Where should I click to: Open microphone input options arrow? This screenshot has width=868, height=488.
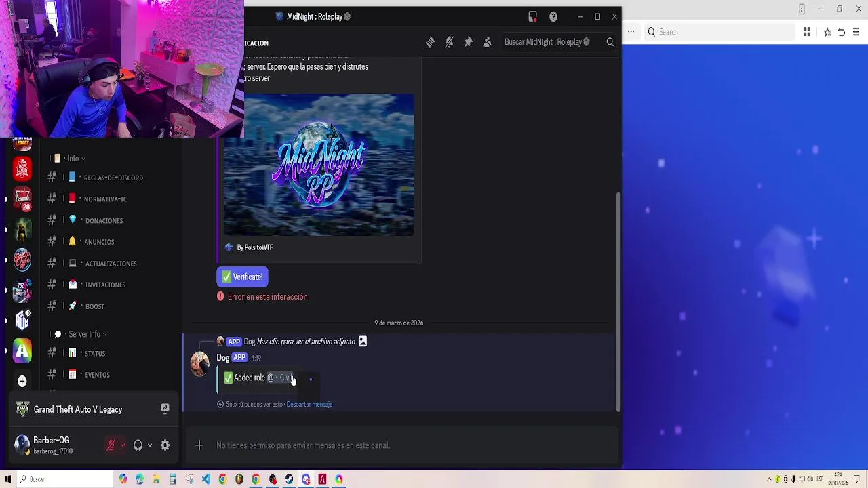(x=122, y=445)
